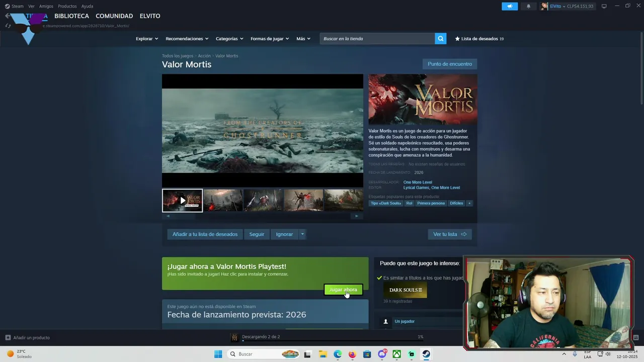Open the Ver menu
Image resolution: width=644 pixels, height=362 pixels.
pos(31,6)
